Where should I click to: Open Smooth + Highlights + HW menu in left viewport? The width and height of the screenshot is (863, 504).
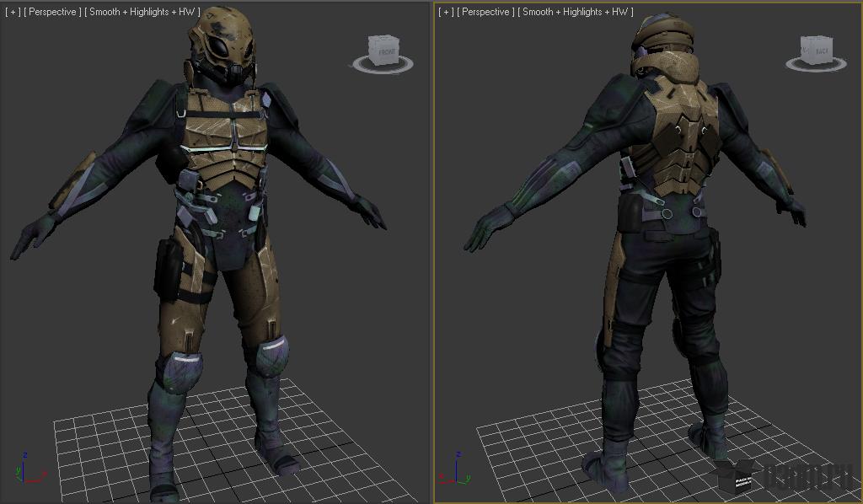(x=142, y=12)
